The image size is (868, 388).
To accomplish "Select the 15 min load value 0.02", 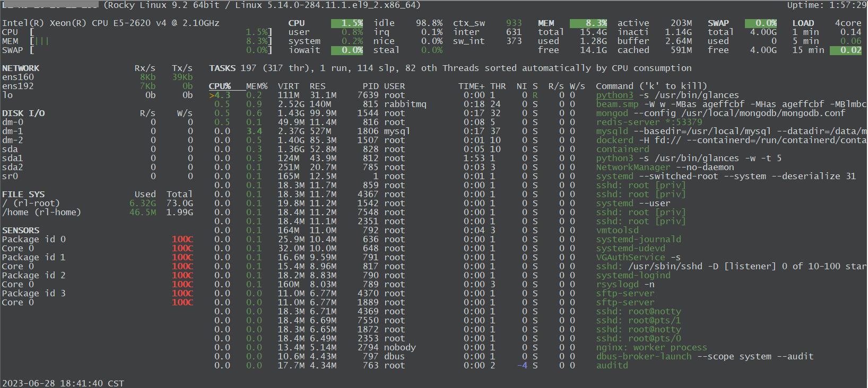I will coord(846,50).
